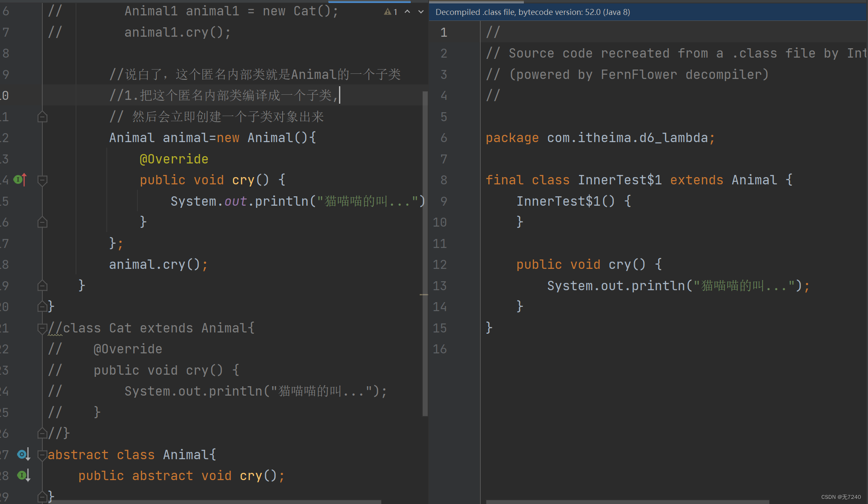Viewport: 868px width, 504px height.
Task: Click the implements-method gutter icon beside cry() override
Action: pyautogui.click(x=20, y=180)
